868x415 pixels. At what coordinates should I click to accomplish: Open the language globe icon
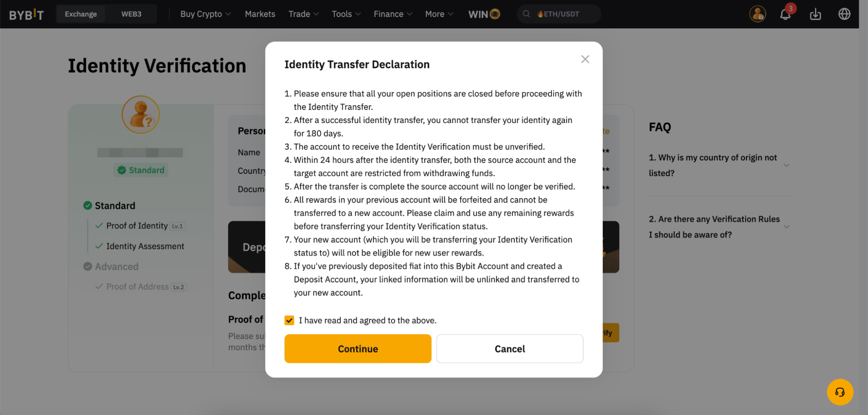pyautogui.click(x=844, y=14)
